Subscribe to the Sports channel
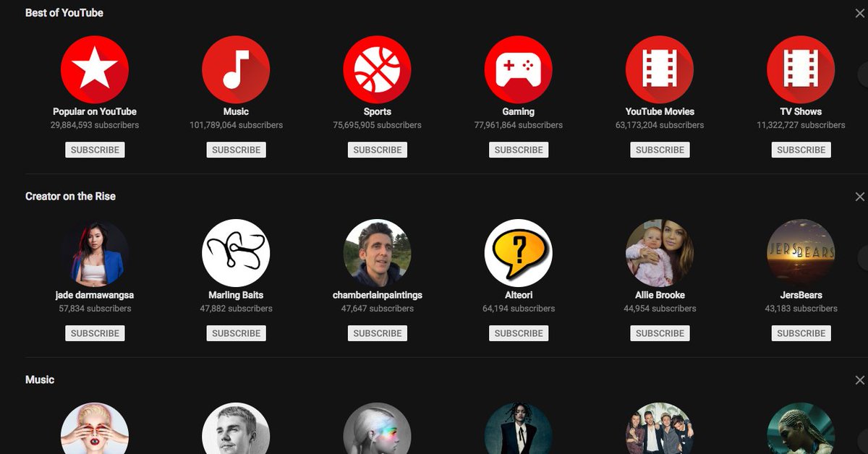This screenshot has width=868, height=454. pos(377,150)
